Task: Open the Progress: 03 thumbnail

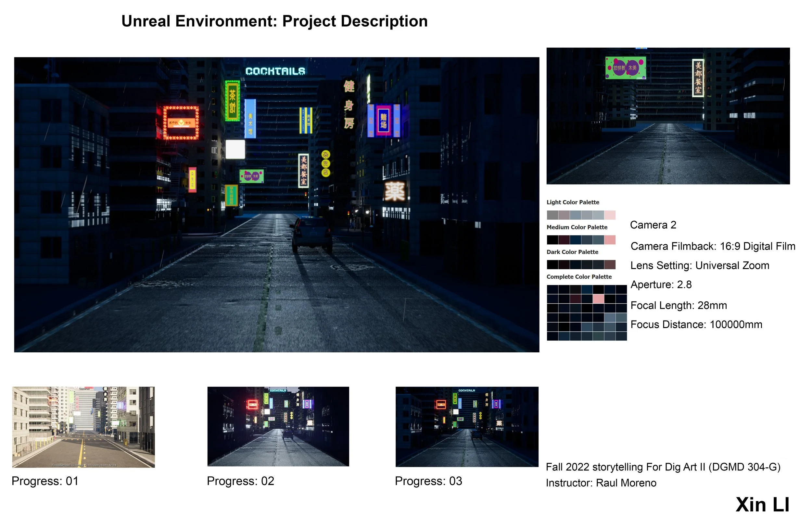Action: (467, 426)
